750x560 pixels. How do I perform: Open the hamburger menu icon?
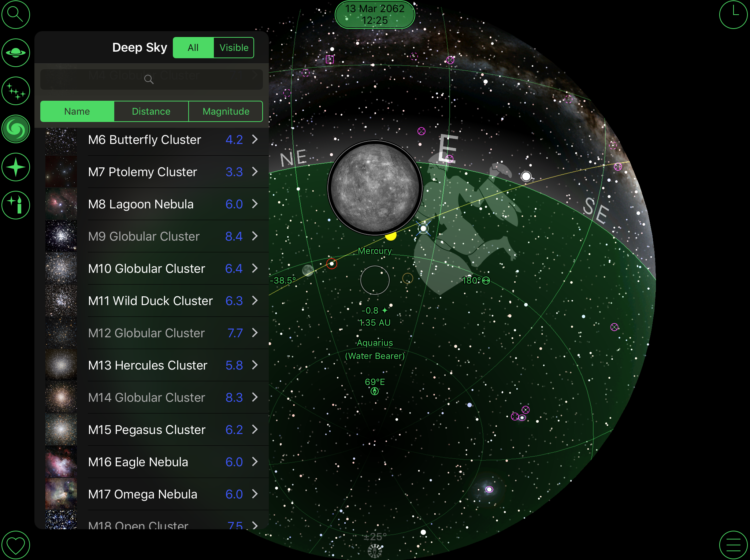point(733,545)
